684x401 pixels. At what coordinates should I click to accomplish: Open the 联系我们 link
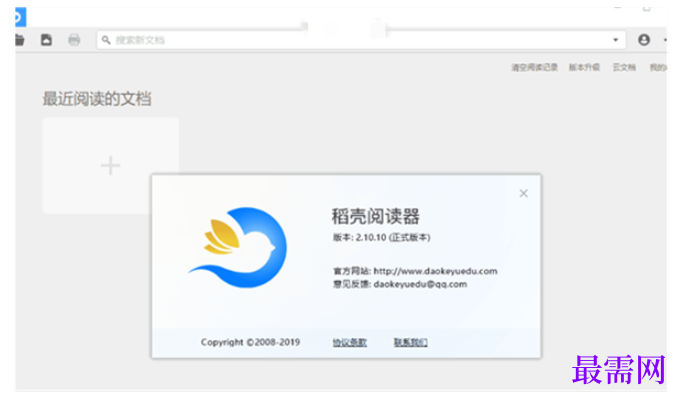[410, 343]
